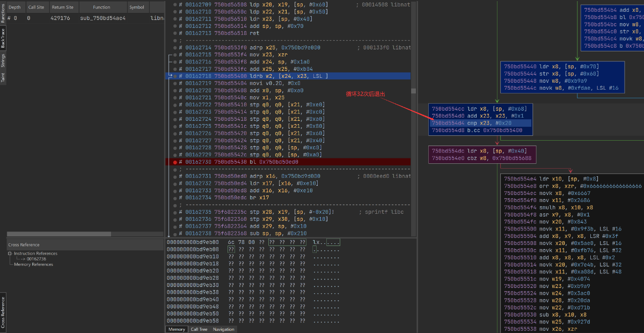Click the gray dot beside line 00162731
Screen dimensions: 644x333
tap(174, 176)
